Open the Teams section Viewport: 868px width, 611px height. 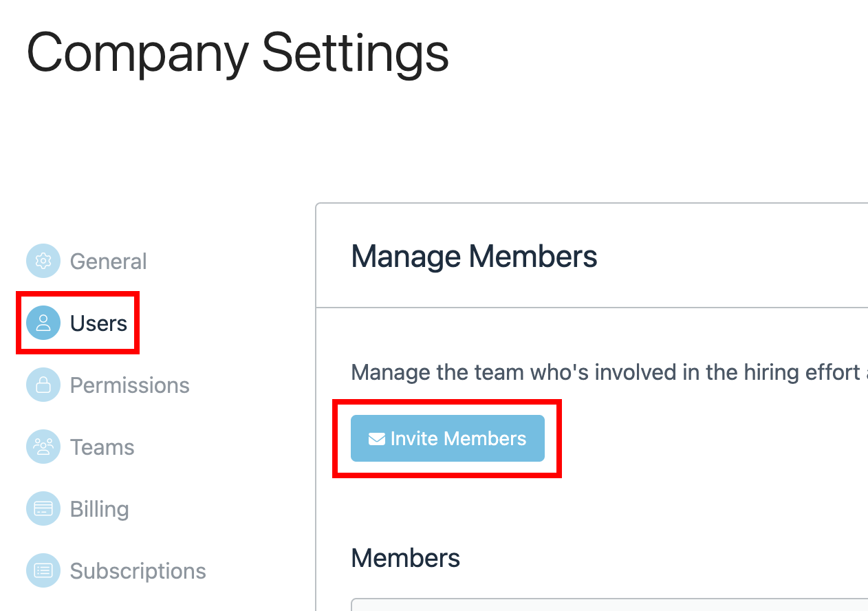point(101,447)
